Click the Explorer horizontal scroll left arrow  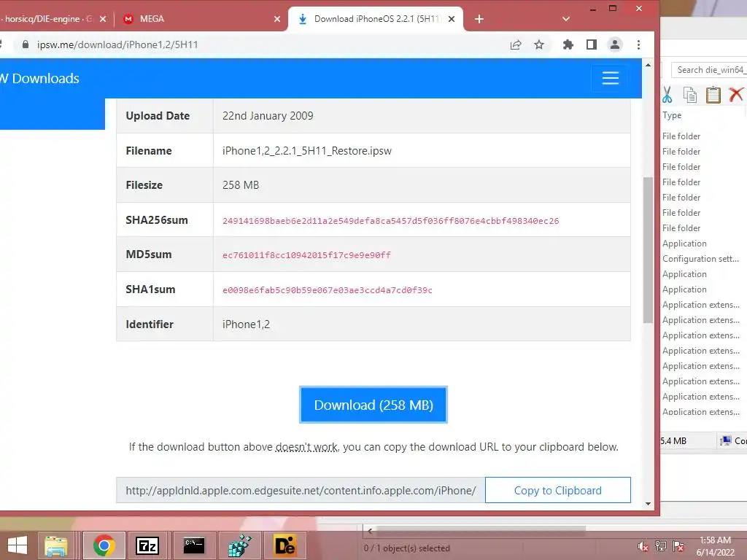(370, 531)
